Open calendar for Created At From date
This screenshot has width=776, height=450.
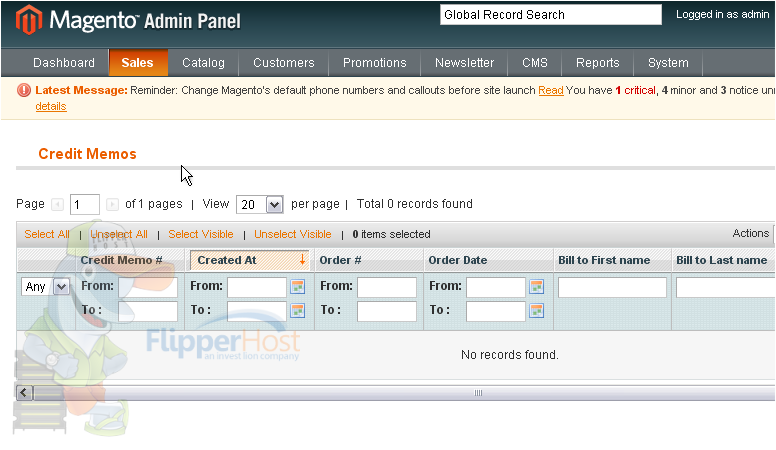(297, 286)
